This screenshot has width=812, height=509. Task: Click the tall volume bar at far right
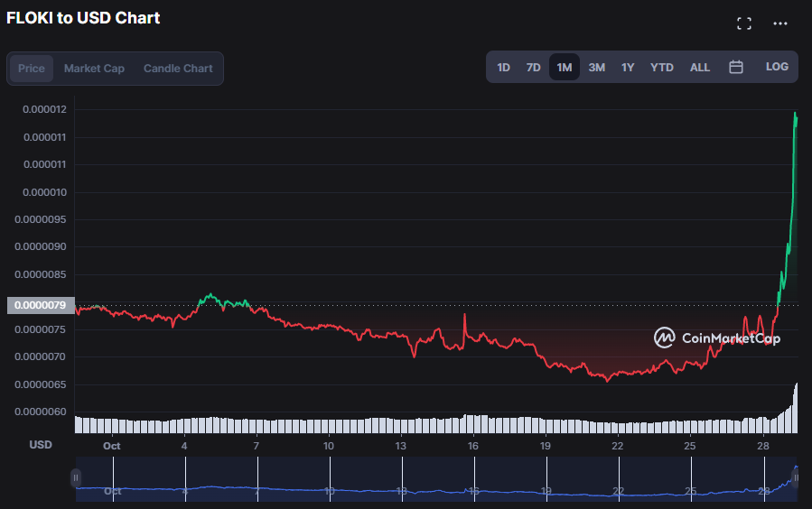tap(795, 408)
